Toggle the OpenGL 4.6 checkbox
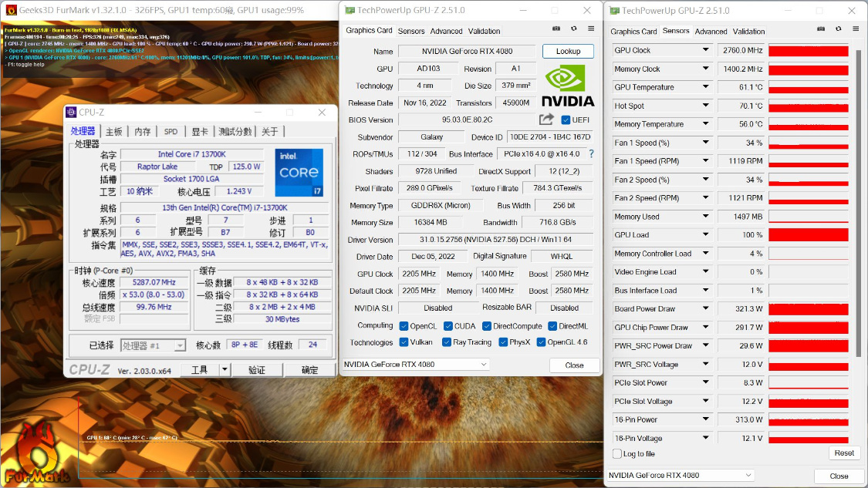The width and height of the screenshot is (868, 488). coord(541,342)
